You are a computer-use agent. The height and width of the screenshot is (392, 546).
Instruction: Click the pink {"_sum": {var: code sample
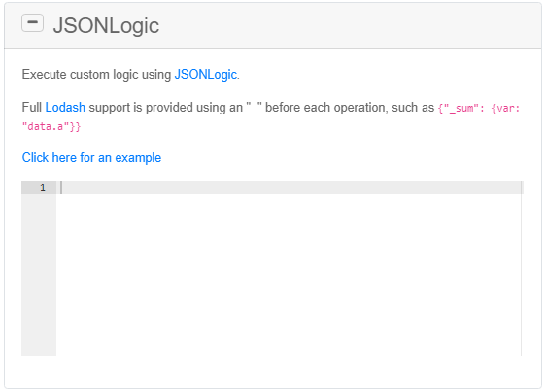pos(479,108)
